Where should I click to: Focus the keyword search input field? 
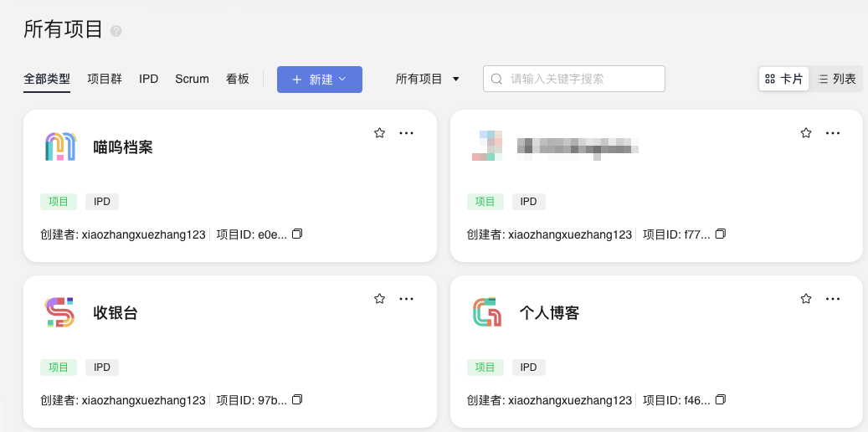click(574, 79)
